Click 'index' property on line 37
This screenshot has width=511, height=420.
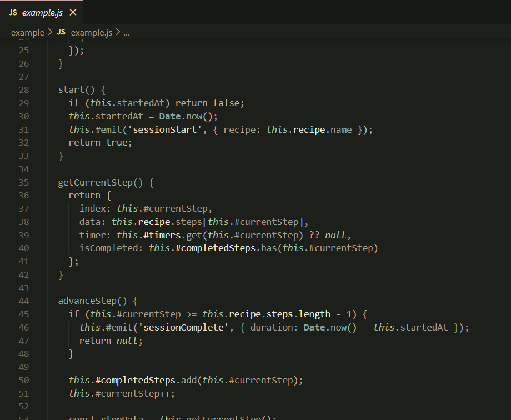tap(93, 209)
